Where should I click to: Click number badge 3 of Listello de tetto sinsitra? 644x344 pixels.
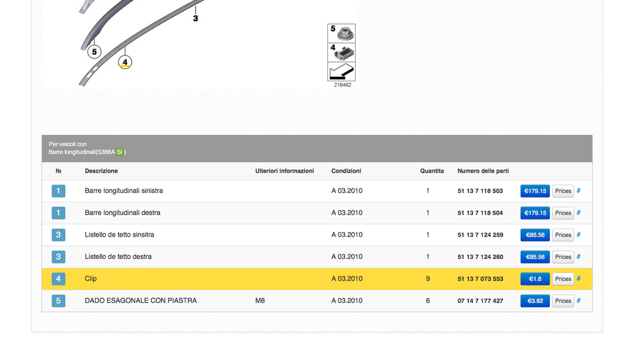click(58, 235)
